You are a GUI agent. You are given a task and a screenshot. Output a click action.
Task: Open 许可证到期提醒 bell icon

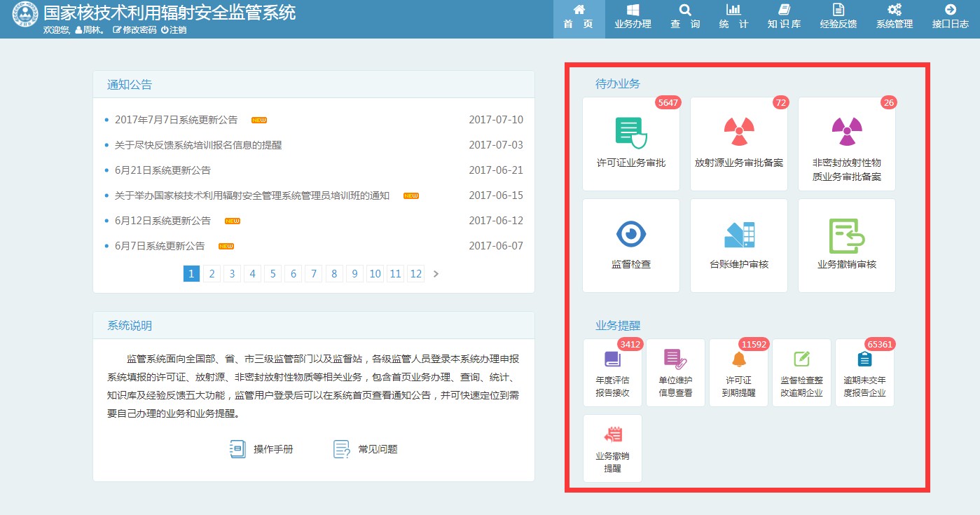[x=738, y=359]
